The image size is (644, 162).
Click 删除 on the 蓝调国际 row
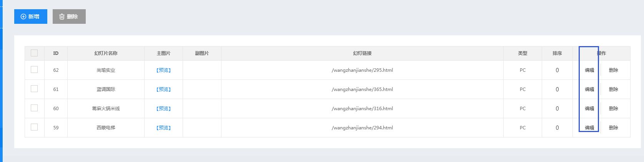613,89
